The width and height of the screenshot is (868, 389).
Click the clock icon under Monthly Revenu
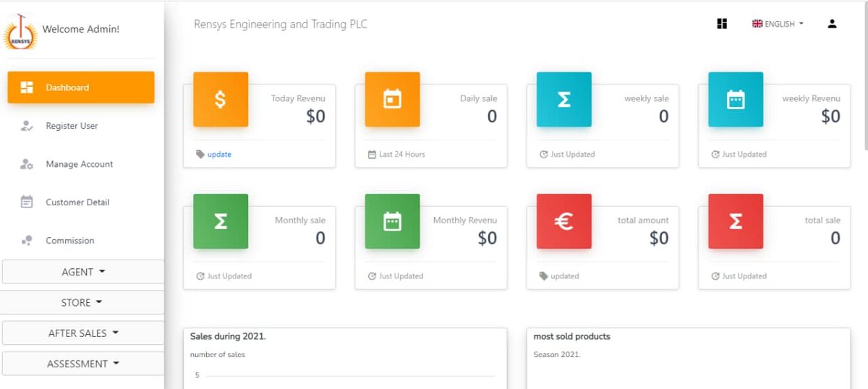pyautogui.click(x=372, y=276)
